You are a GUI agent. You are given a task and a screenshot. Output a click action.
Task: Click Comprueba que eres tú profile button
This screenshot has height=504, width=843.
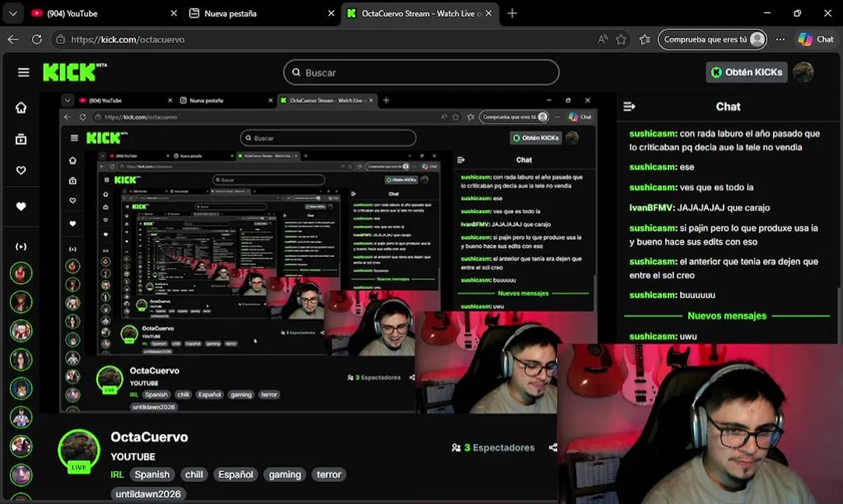point(712,39)
